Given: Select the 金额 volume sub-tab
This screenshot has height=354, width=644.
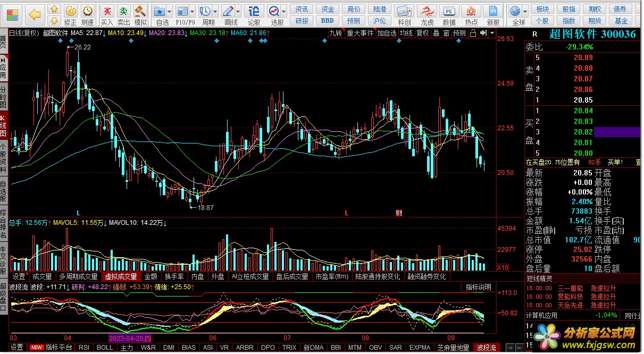Looking at the screenshot, I should pyautogui.click(x=150, y=276).
